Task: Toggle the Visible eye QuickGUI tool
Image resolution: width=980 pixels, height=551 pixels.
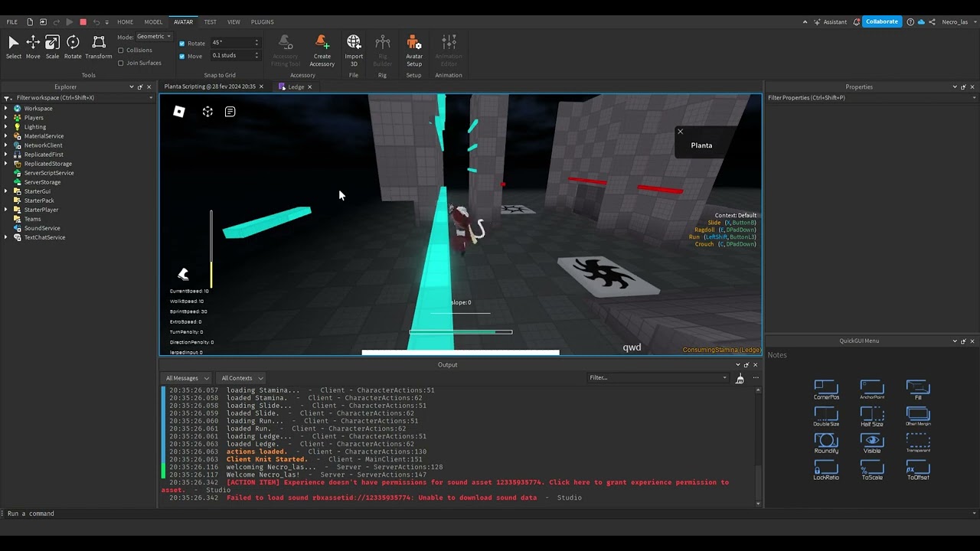Action: (872, 443)
